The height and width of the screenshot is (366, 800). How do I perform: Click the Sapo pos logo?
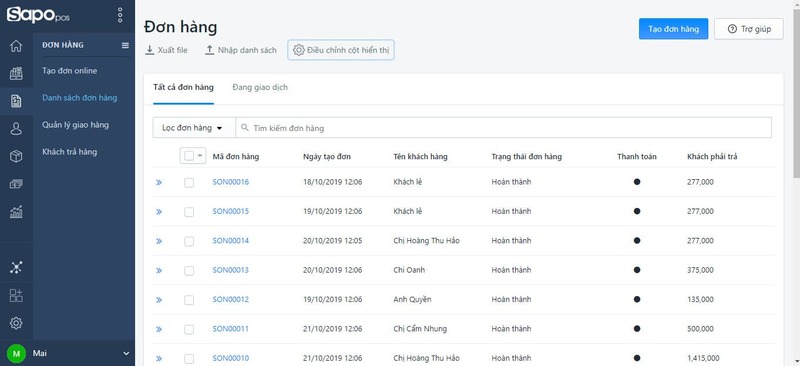[x=38, y=14]
